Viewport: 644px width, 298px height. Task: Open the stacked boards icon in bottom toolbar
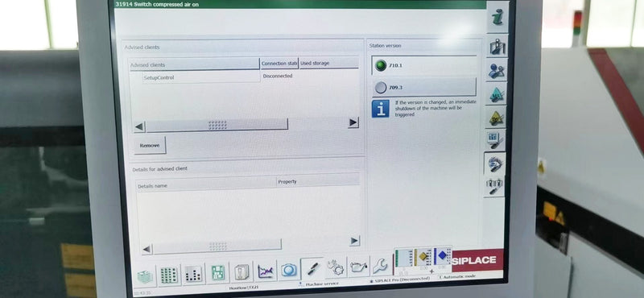tap(145, 275)
